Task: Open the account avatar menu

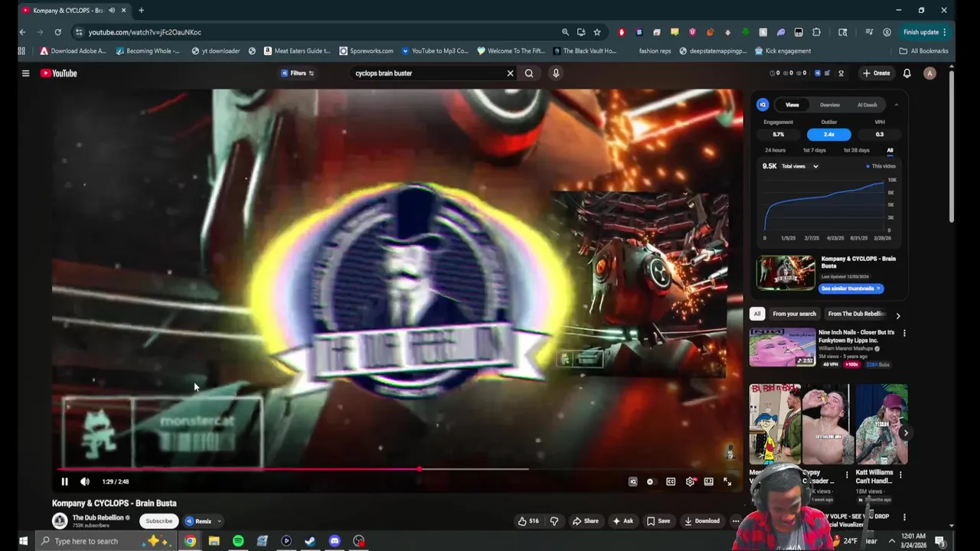Action: coord(929,73)
